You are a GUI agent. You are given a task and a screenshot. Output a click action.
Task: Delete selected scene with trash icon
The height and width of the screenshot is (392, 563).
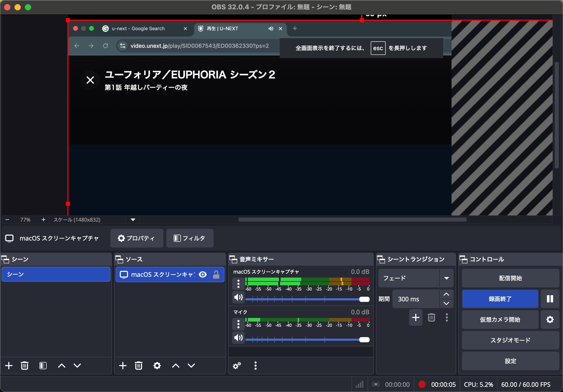click(x=25, y=366)
